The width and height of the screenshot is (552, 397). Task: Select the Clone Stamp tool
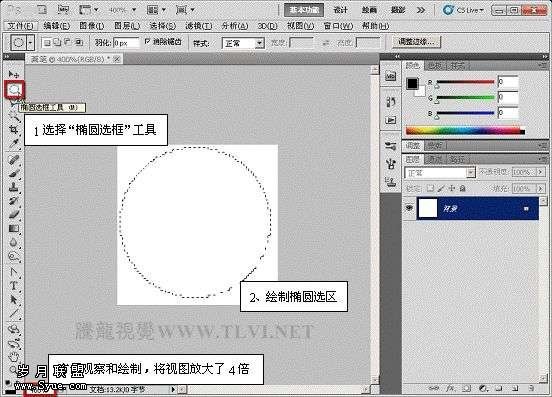[14, 187]
